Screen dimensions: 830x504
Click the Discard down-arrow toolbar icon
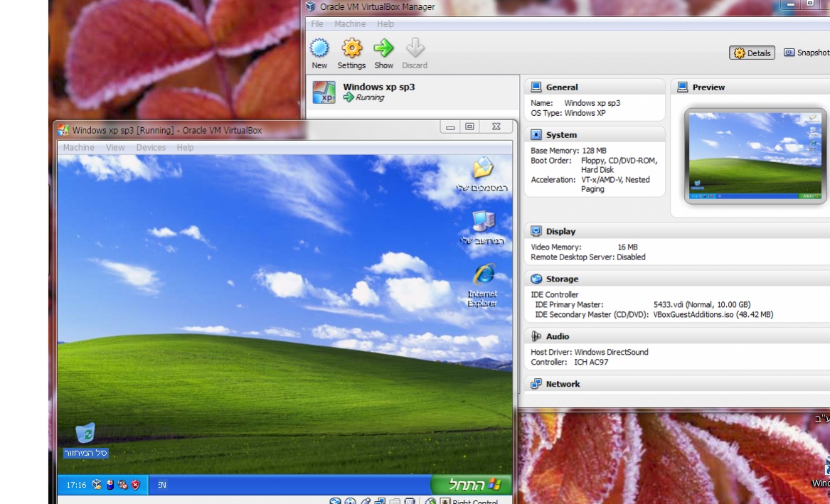[415, 48]
